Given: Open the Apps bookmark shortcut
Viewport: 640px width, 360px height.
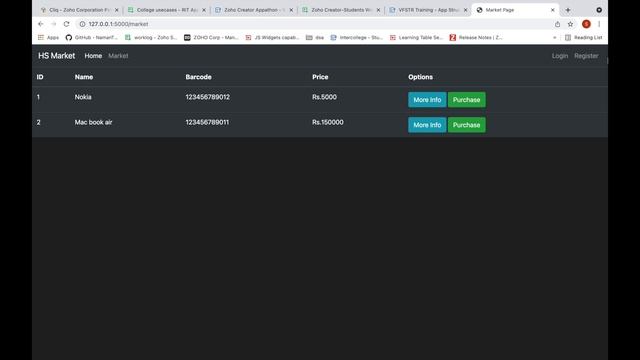Looking at the screenshot, I should pyautogui.click(x=48, y=38).
